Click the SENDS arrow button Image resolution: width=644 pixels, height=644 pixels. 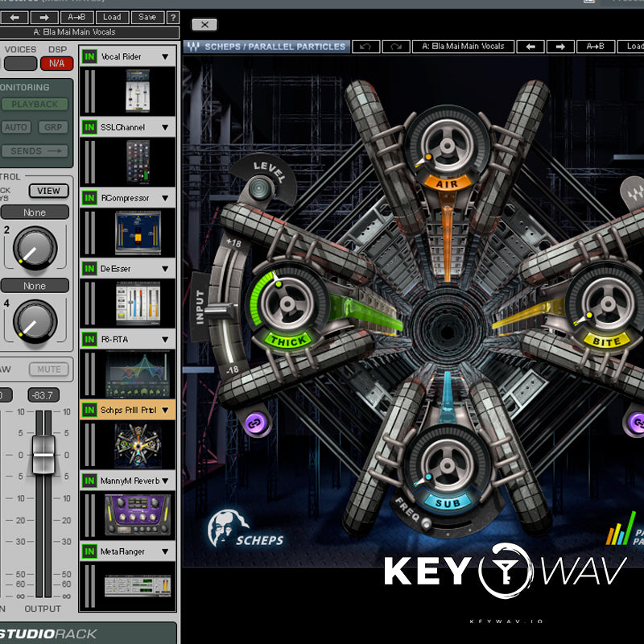pyautogui.click(x=35, y=151)
